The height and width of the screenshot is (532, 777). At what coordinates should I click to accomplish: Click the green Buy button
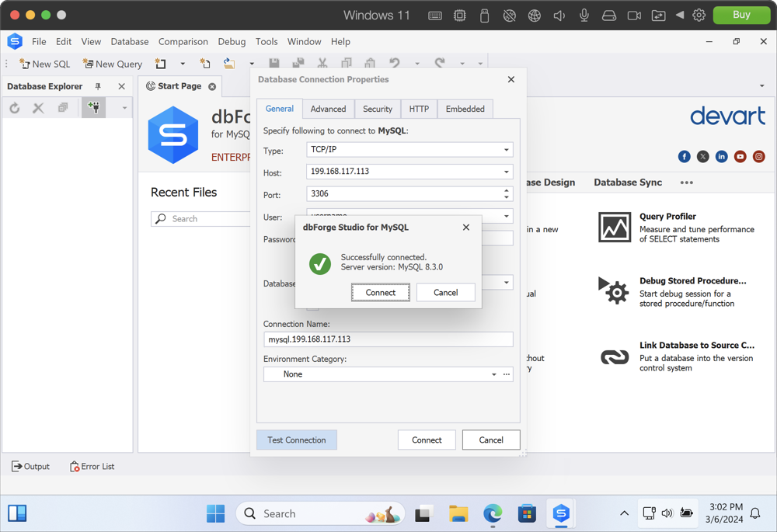741,15
